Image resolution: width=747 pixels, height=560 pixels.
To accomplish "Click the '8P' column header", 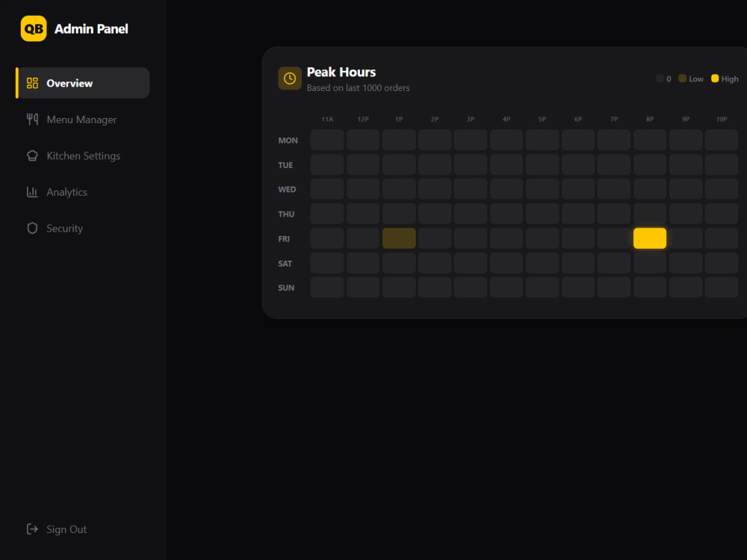I will click(x=650, y=119).
